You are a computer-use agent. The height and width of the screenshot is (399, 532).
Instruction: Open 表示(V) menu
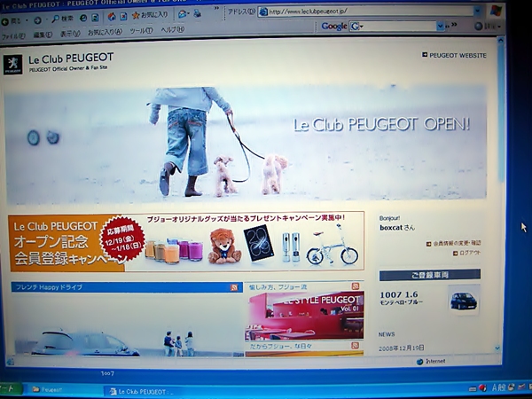pyautogui.click(x=70, y=34)
